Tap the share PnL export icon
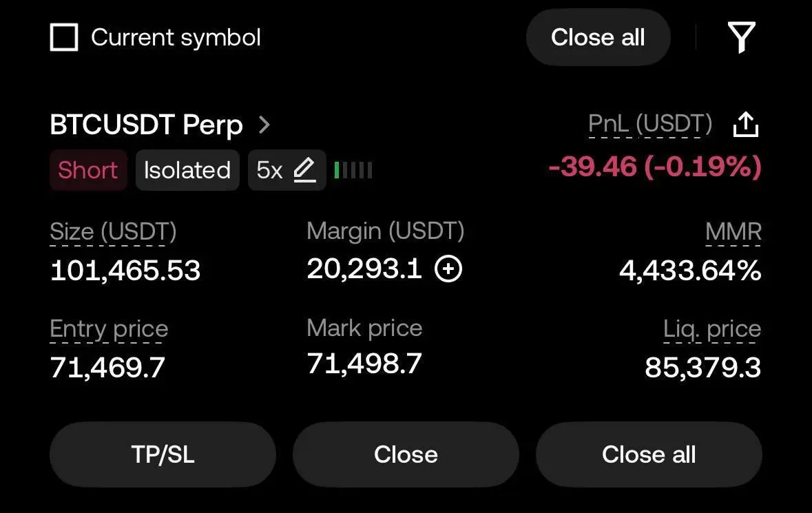 pos(746,125)
